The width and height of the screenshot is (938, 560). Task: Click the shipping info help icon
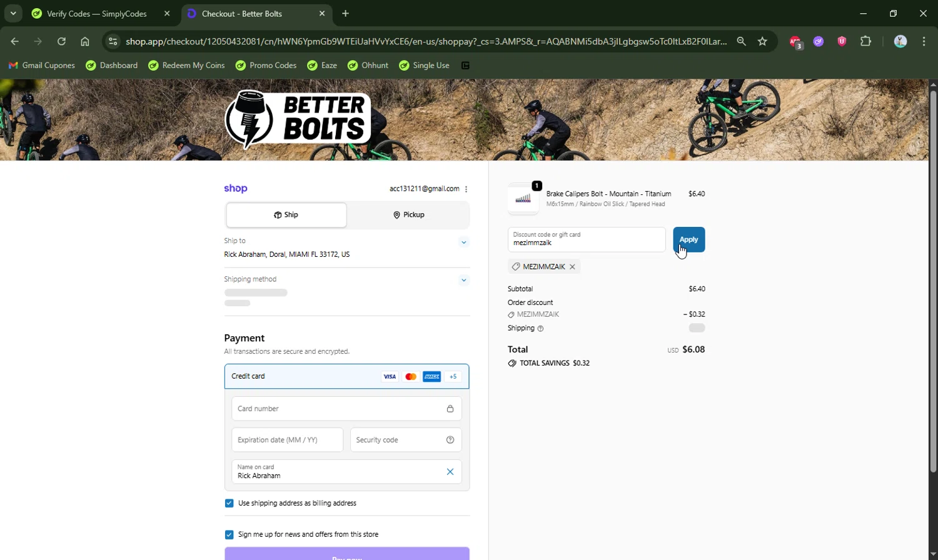coord(541,328)
